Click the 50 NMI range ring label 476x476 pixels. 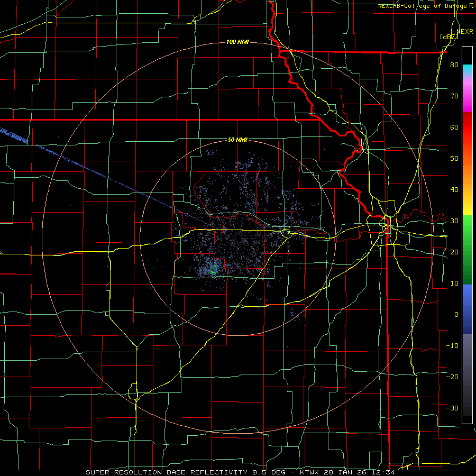(x=237, y=140)
